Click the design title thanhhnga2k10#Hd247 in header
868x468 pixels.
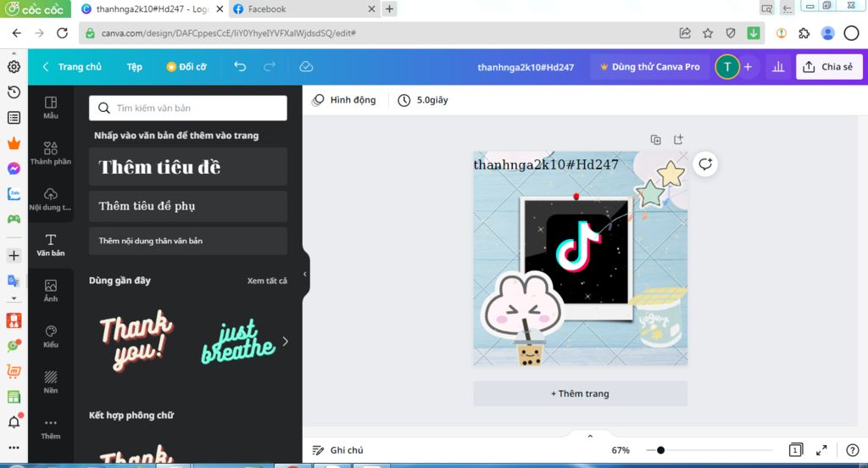(526, 67)
